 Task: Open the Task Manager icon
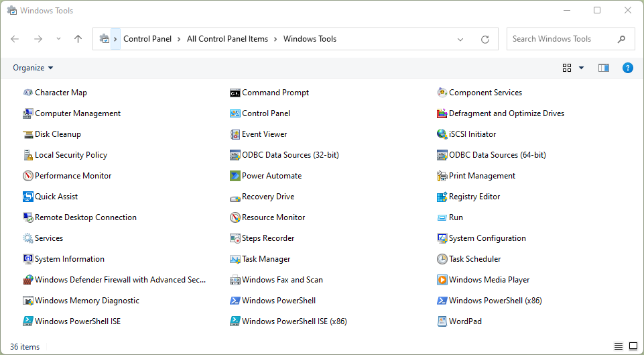click(x=235, y=259)
